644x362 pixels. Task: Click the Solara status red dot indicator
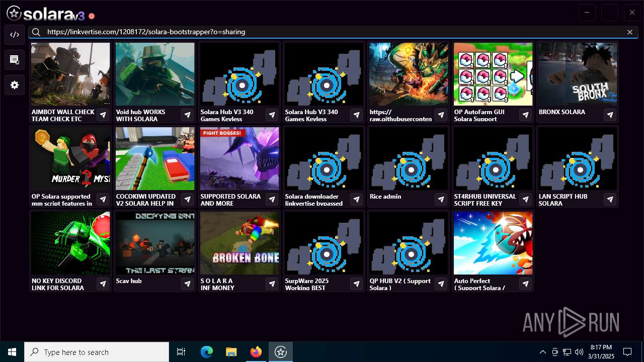coord(92,16)
